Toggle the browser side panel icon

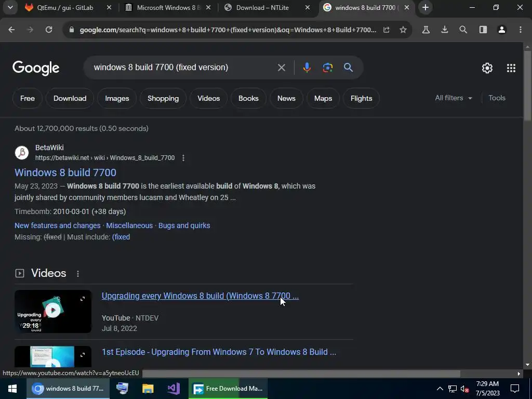point(483,30)
